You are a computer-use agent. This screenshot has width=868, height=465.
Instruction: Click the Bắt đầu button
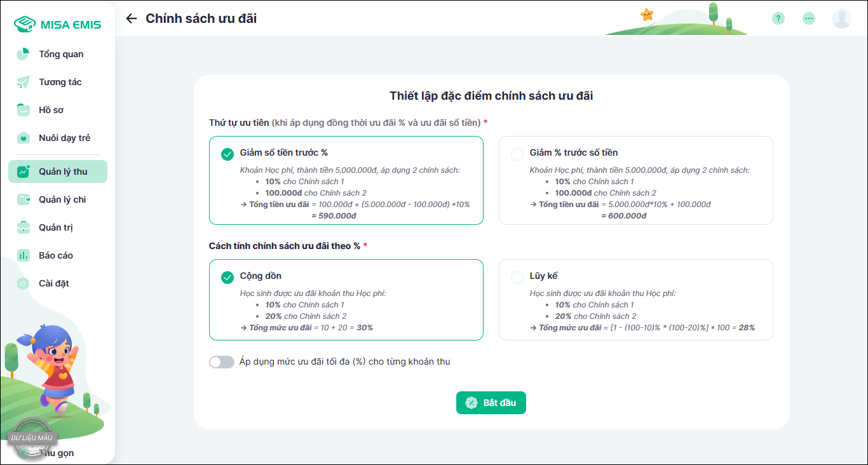pos(491,403)
